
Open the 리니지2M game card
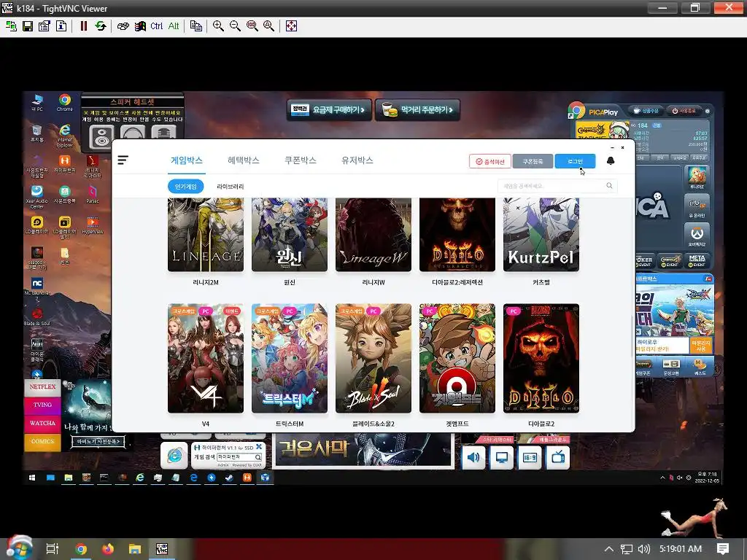pos(206,236)
